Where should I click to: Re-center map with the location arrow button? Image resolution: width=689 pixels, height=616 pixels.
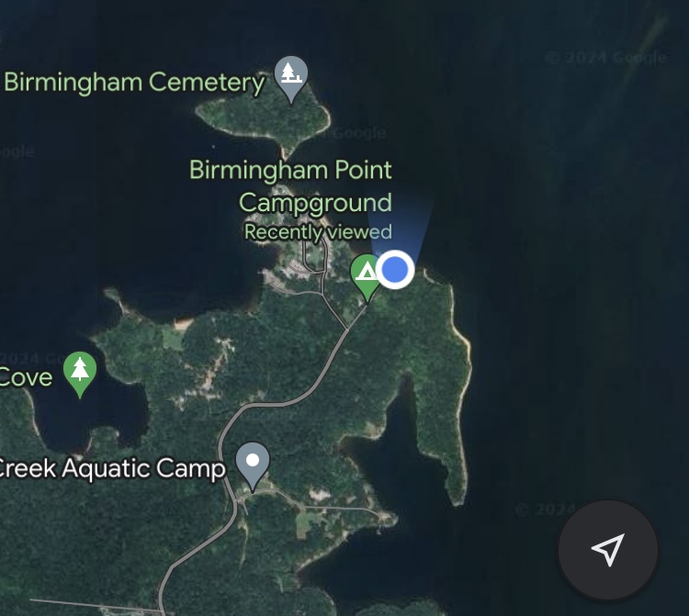pos(608,549)
